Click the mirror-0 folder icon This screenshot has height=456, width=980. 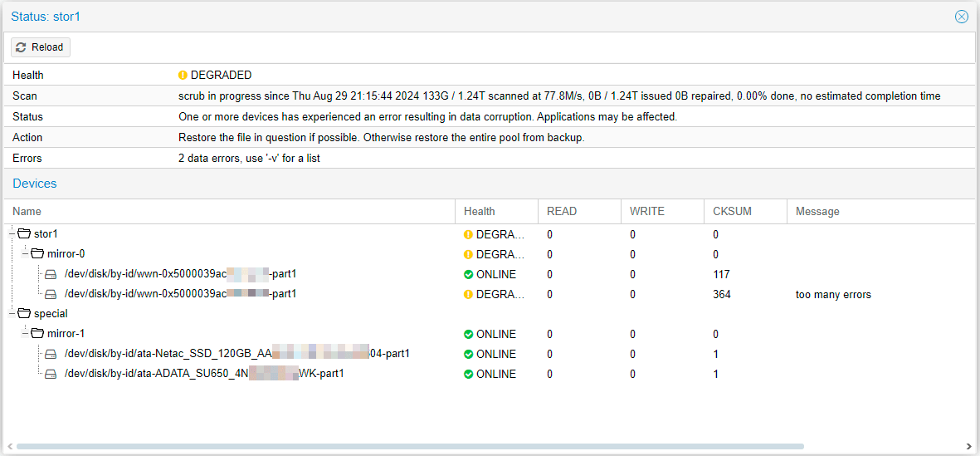tap(37, 254)
